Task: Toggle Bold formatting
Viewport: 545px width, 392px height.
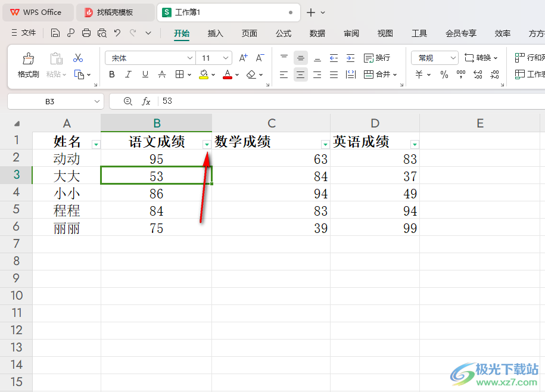Action: pyautogui.click(x=111, y=74)
